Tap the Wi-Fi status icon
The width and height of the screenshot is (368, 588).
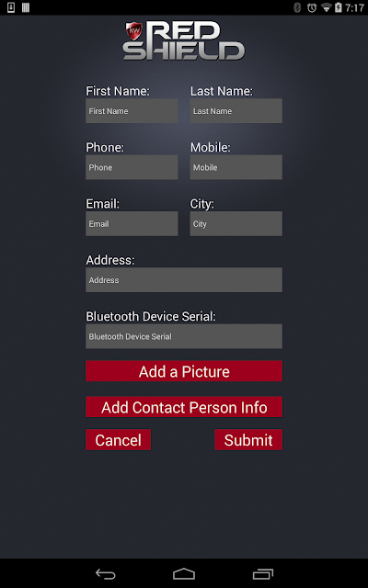tap(327, 7)
